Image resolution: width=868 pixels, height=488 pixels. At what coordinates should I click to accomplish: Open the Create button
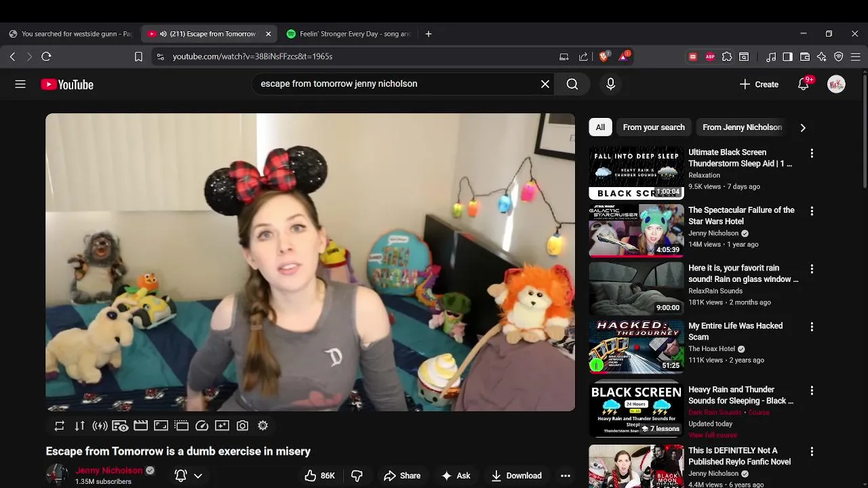[x=759, y=84]
